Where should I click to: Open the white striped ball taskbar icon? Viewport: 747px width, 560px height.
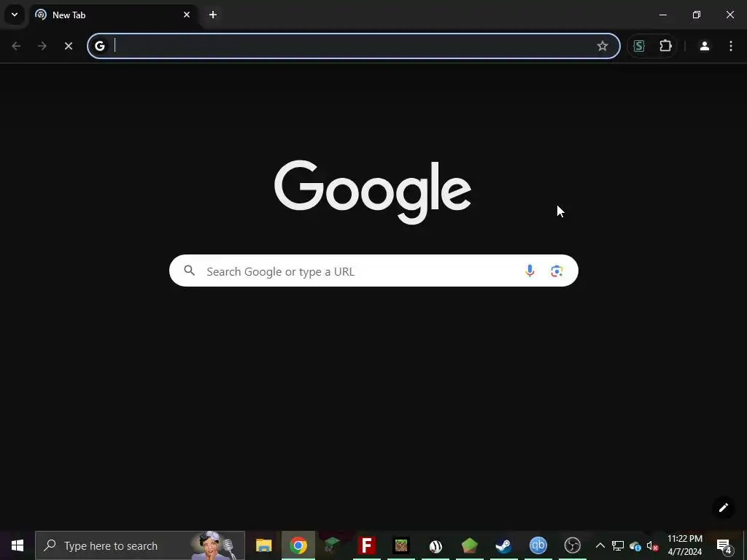[x=436, y=545]
